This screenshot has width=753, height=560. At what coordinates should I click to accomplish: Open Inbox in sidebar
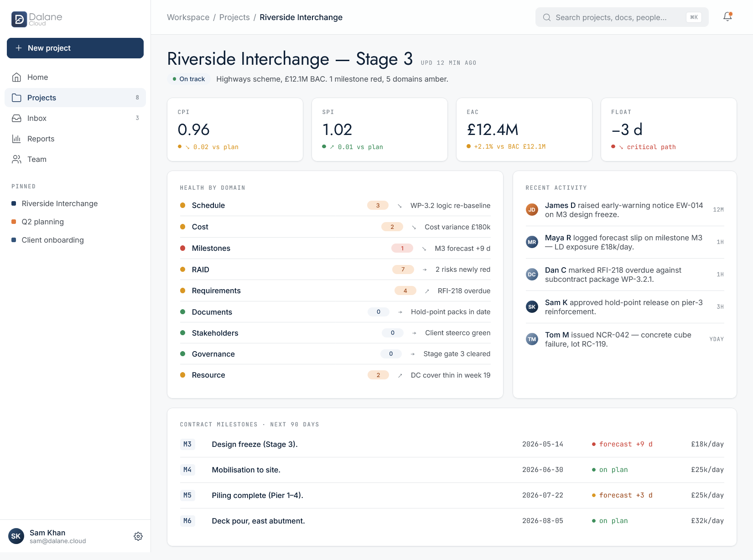click(75, 118)
